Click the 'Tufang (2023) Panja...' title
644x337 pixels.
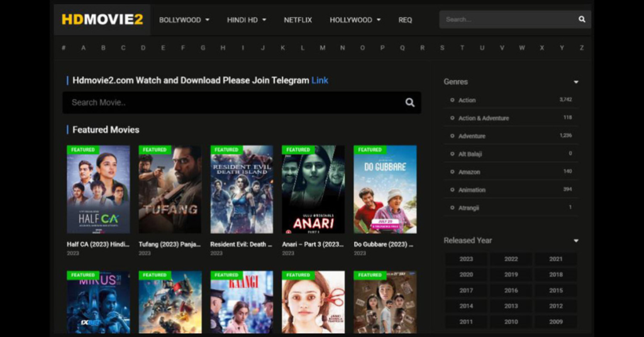170,244
